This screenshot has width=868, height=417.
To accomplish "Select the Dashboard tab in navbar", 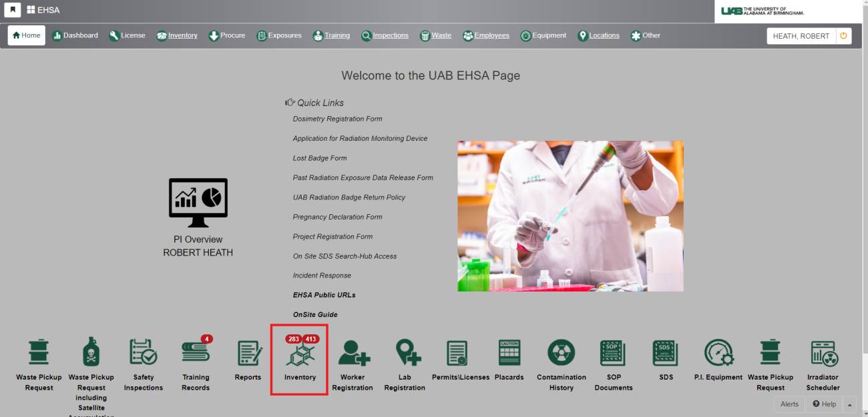I will (75, 35).
